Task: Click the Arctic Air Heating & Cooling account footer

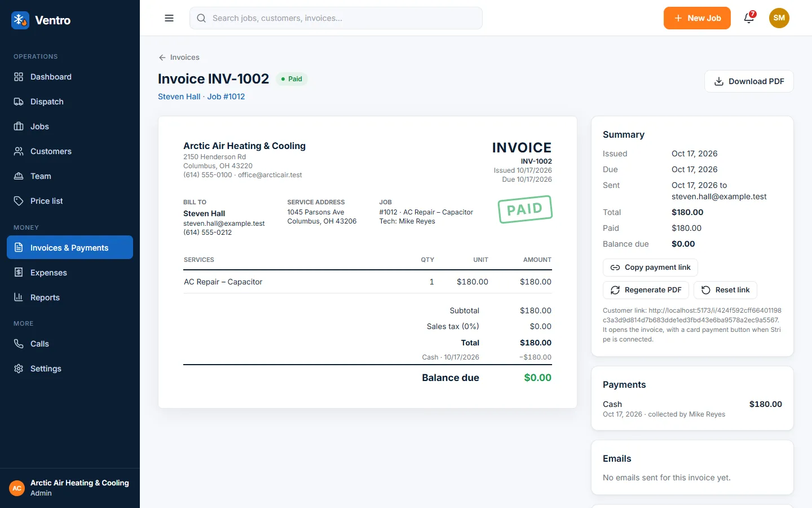Action: pyautogui.click(x=70, y=488)
